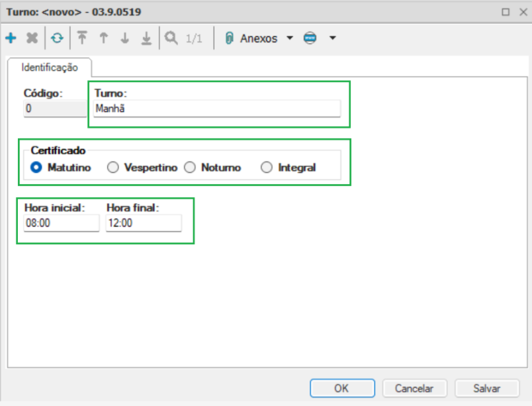The image size is (532, 406).
Task: Click the magnifier search icon
Action: pyautogui.click(x=171, y=38)
